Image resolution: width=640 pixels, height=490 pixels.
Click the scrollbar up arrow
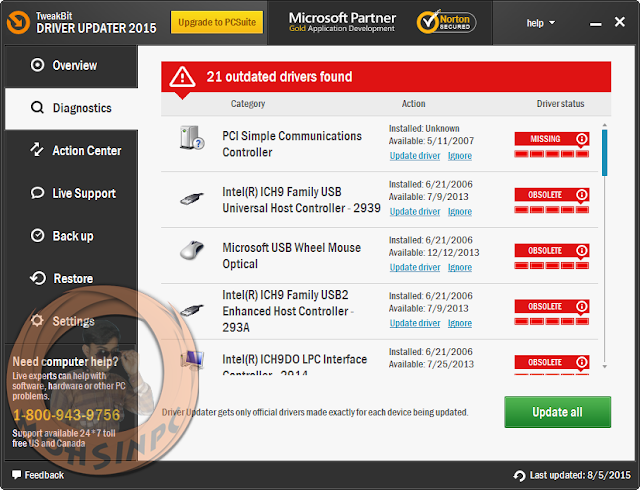pyautogui.click(x=604, y=125)
